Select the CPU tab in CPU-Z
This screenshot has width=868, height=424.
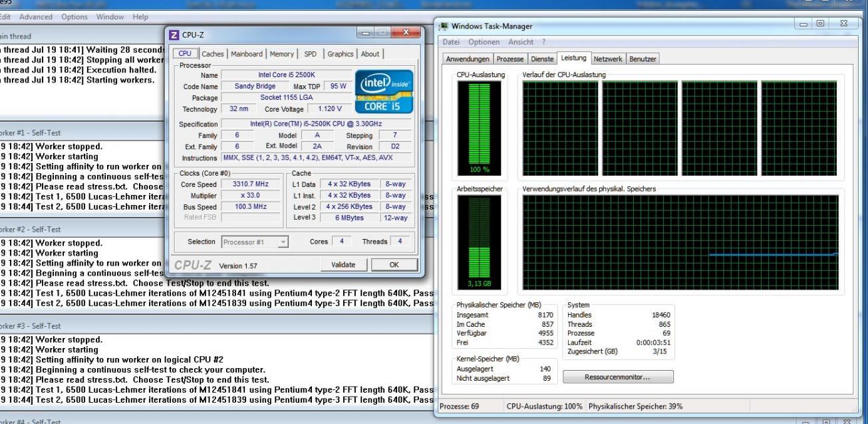tap(186, 53)
